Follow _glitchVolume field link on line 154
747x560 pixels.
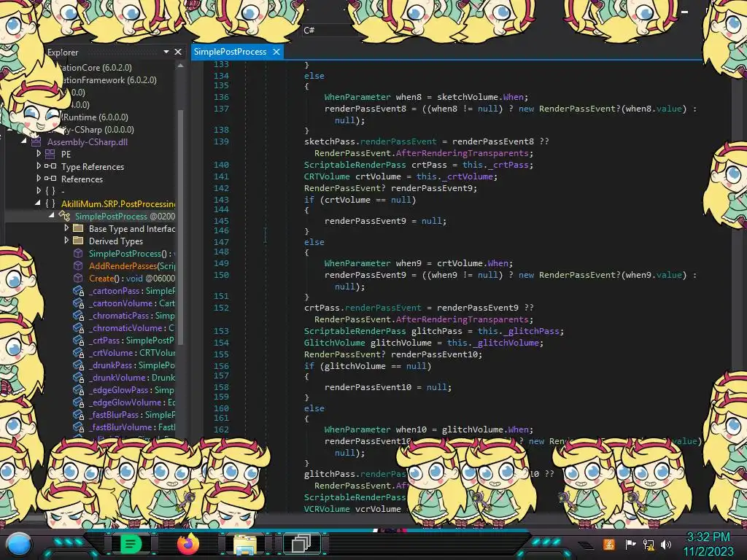[508, 343]
